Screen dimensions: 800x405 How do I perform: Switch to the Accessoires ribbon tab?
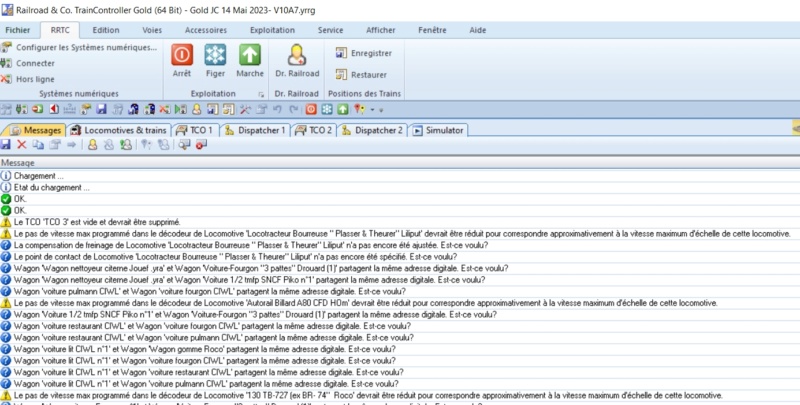tap(206, 30)
